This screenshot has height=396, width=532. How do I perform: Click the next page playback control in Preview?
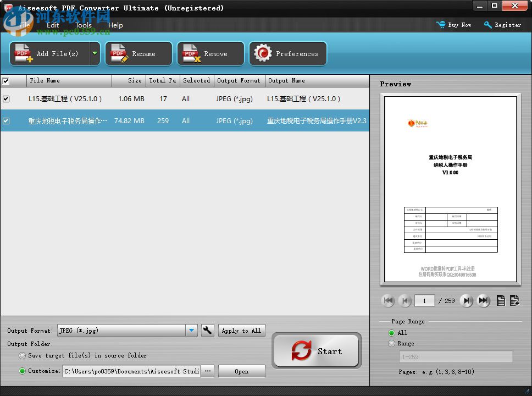[x=467, y=300]
